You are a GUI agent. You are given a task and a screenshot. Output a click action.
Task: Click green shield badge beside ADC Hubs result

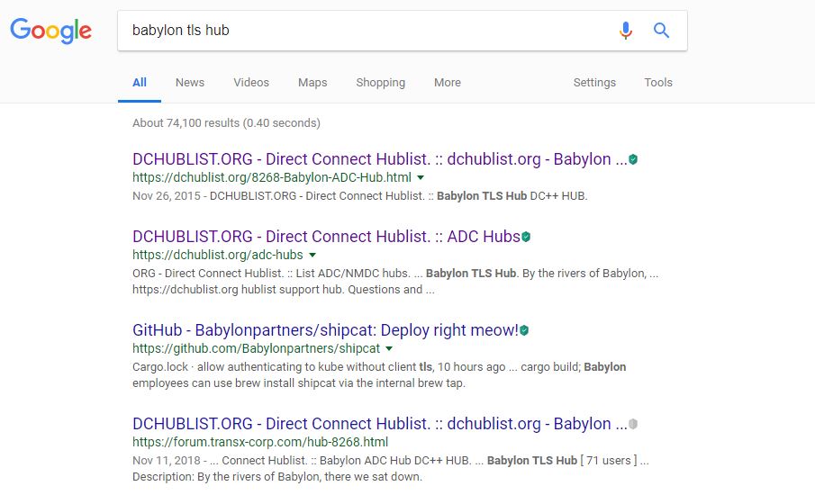tap(526, 237)
